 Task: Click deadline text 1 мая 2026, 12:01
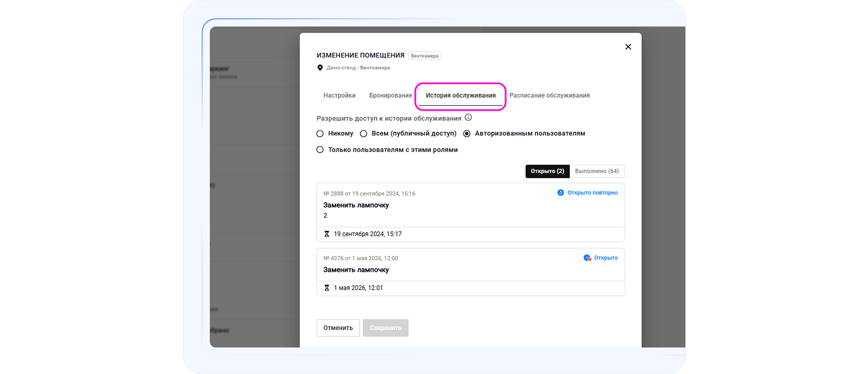(358, 288)
